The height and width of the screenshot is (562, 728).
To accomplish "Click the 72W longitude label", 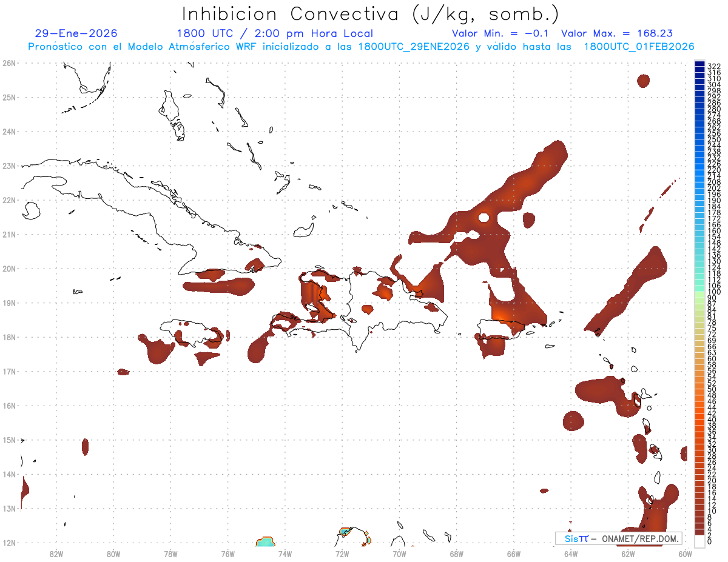I will pyautogui.click(x=342, y=553).
